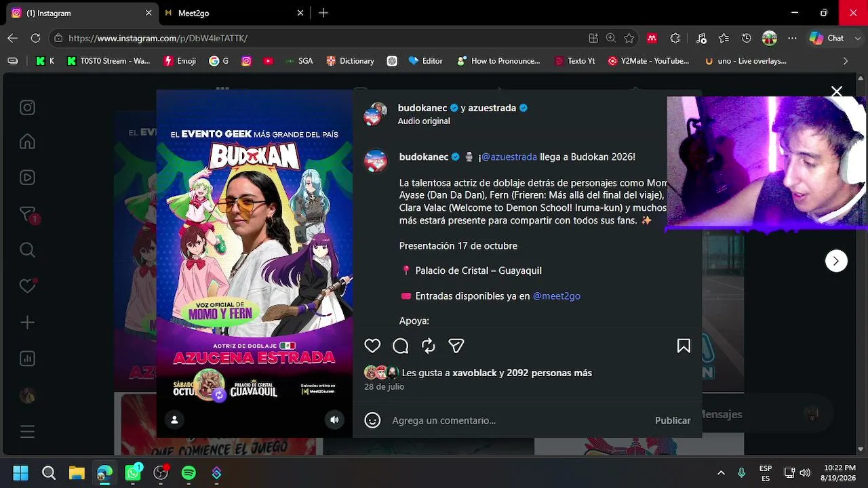Follow the @meet2go mention in the caption
The image size is (868, 488).
pyautogui.click(x=557, y=296)
